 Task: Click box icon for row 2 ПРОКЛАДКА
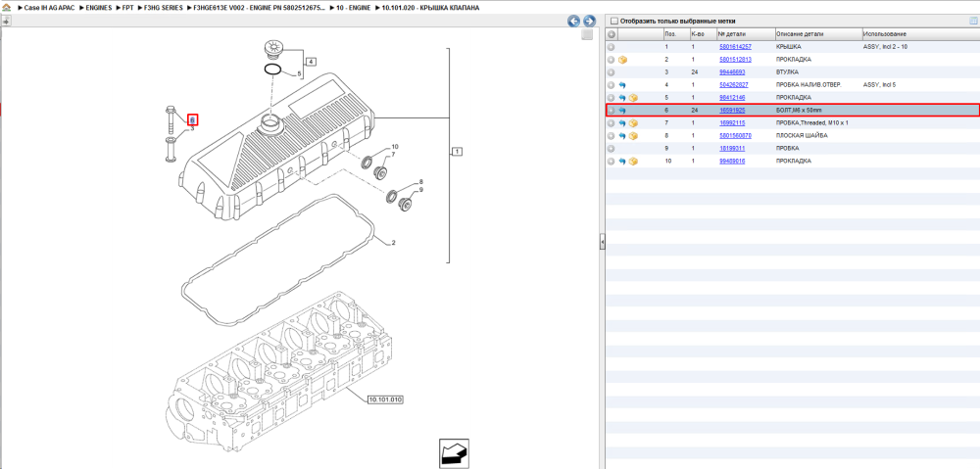(622, 60)
